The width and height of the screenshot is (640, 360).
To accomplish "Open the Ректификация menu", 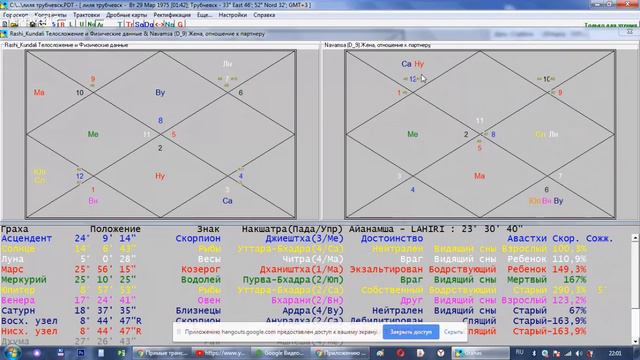I will pyautogui.click(x=172, y=15).
